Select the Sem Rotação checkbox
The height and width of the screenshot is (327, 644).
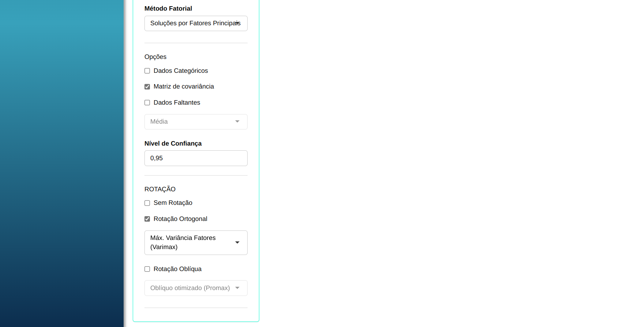pos(147,203)
